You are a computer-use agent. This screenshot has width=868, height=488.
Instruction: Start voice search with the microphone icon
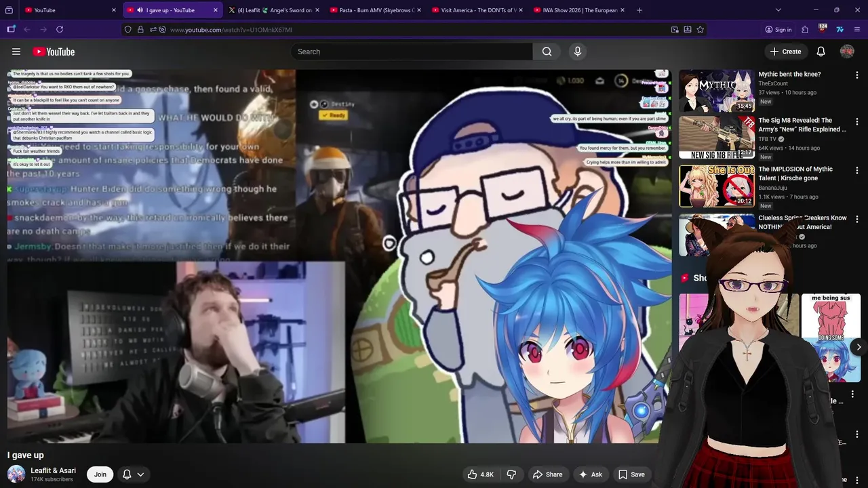click(578, 52)
